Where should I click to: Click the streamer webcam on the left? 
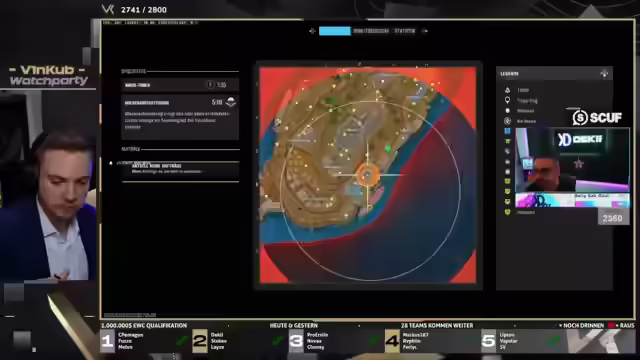pyautogui.click(x=48, y=186)
